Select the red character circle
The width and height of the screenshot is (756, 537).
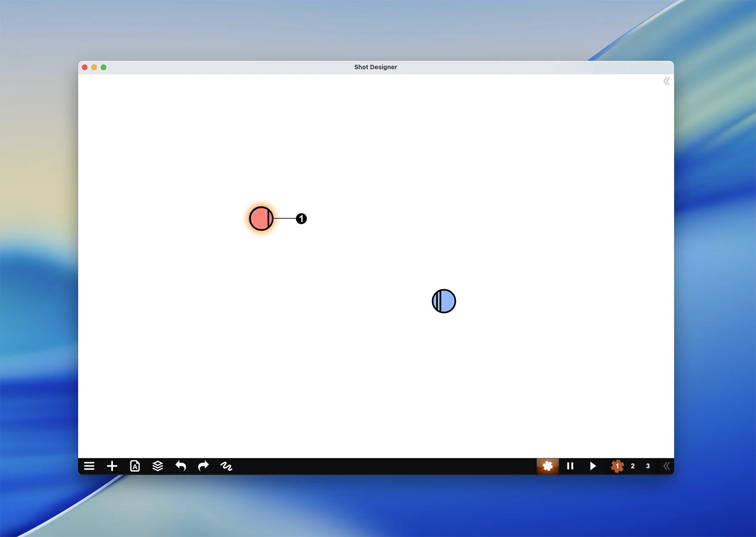pos(261,218)
